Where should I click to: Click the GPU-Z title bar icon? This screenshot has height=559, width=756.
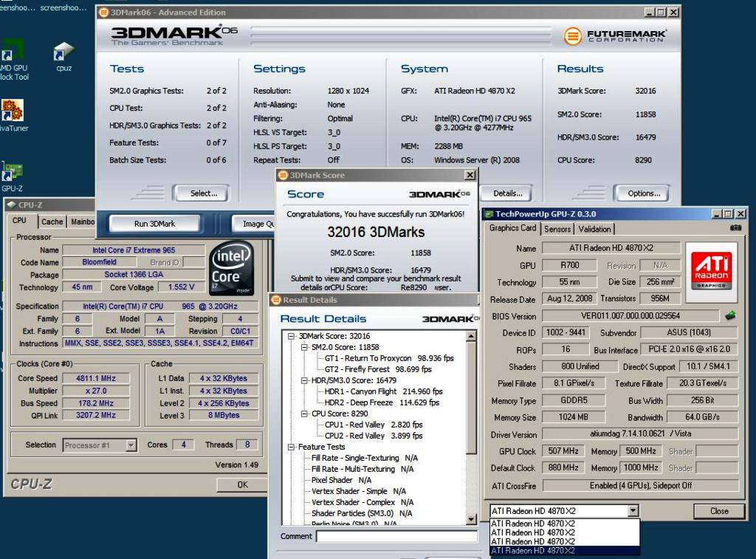(x=489, y=213)
